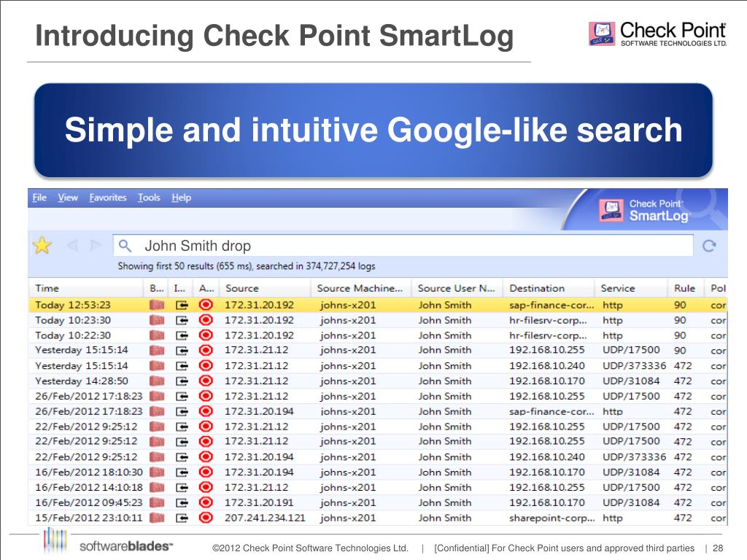Click the back navigation arrow
747x560 pixels.
72,246
